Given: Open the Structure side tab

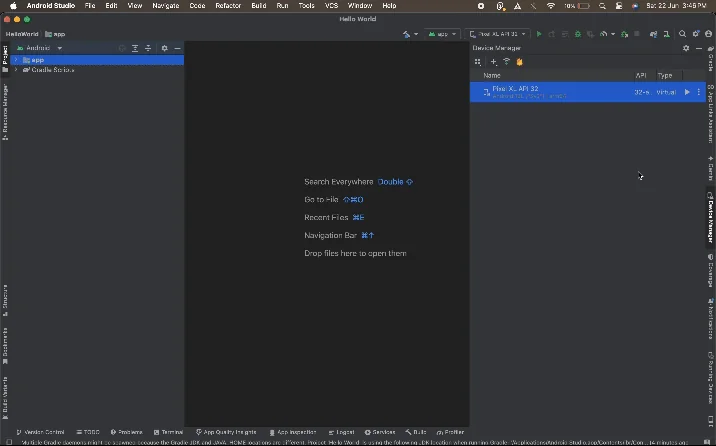Looking at the screenshot, I should click(5, 300).
